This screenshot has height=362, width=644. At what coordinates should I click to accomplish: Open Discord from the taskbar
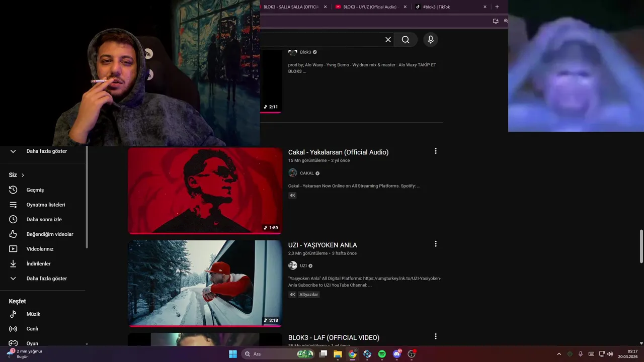pyautogui.click(x=397, y=354)
